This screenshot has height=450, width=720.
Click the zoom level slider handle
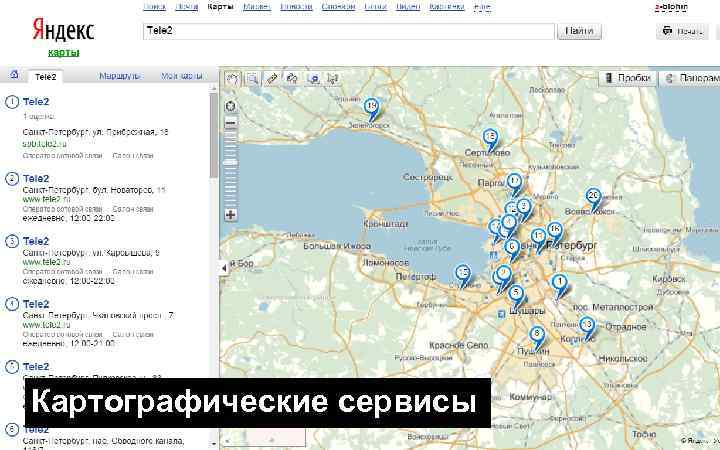coord(231,163)
